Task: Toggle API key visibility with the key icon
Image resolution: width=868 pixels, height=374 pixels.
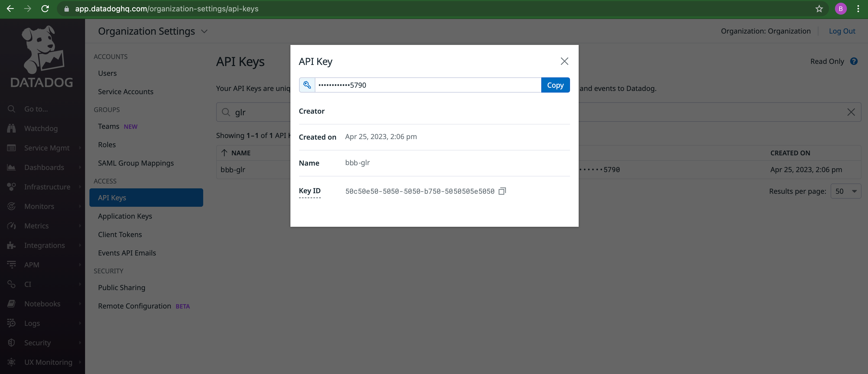Action: (307, 85)
